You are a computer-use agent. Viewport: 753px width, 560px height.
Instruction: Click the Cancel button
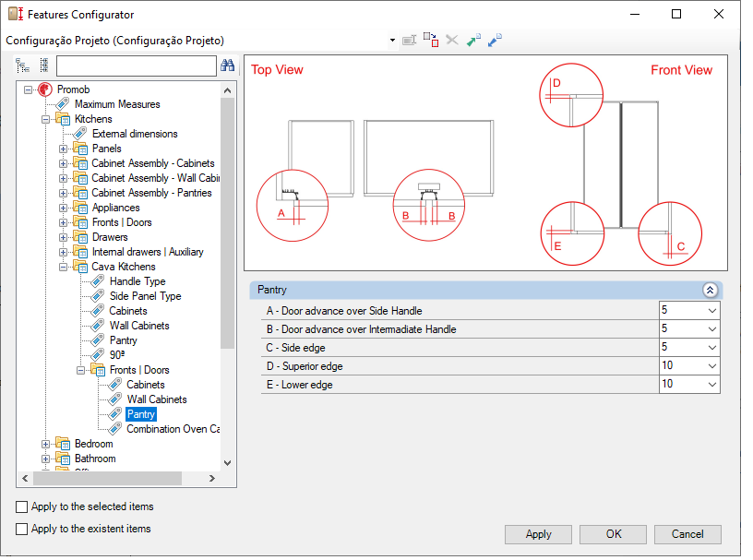687,534
